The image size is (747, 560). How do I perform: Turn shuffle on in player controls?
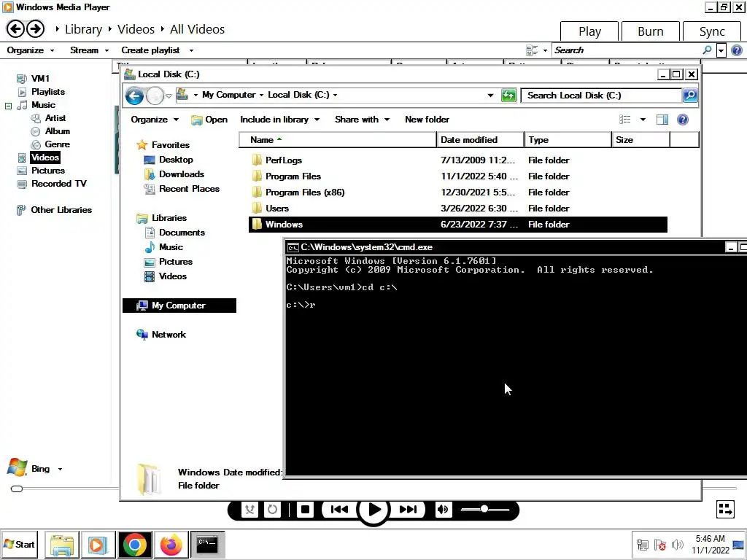pos(249,510)
